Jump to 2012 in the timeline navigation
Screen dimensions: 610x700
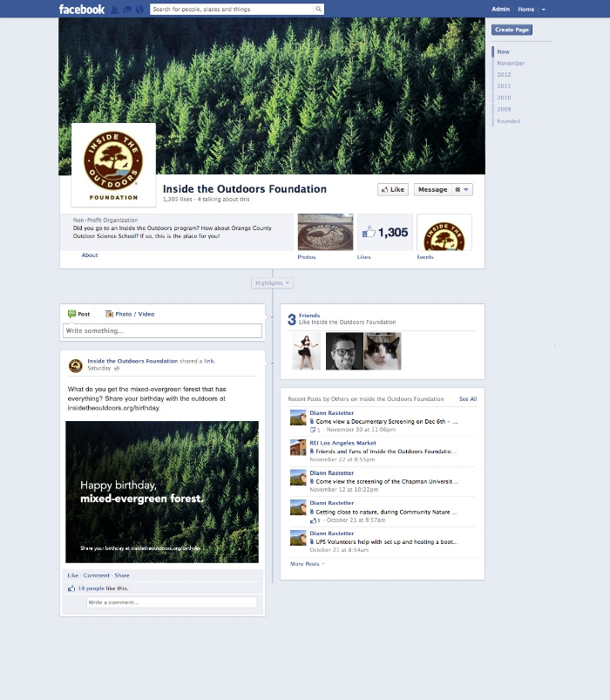click(x=504, y=75)
